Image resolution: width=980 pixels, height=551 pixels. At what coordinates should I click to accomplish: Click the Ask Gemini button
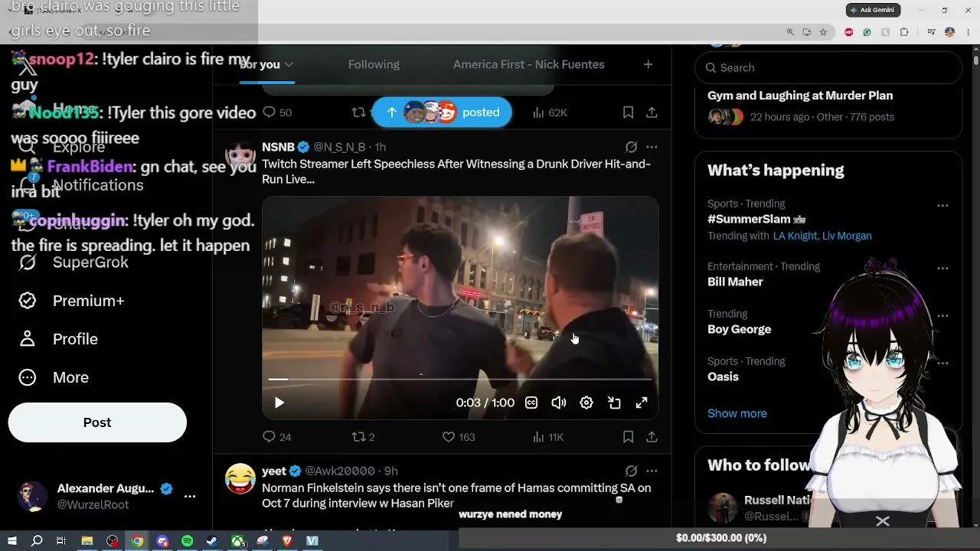pos(873,10)
